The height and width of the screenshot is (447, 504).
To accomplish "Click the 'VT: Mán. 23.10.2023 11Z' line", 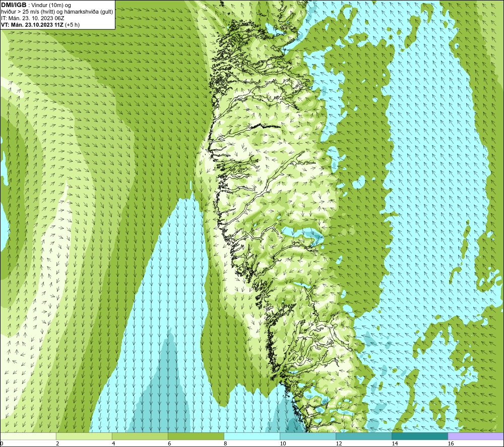I will point(32,25).
